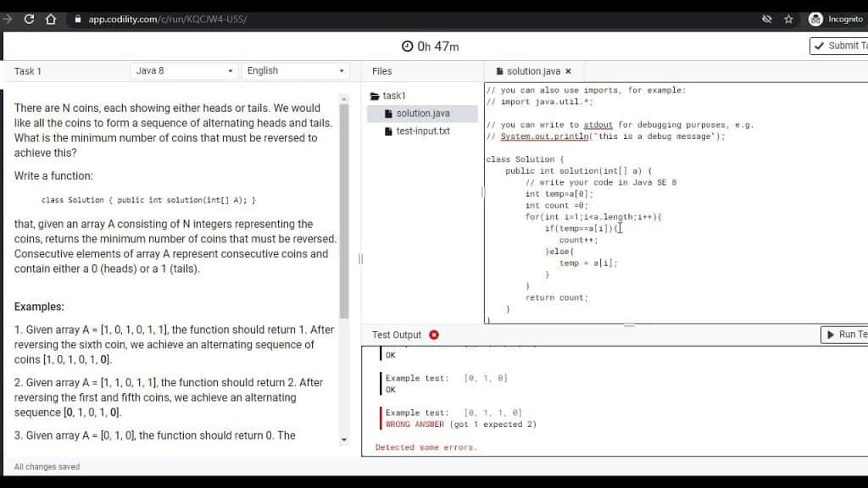Click the task1 folder icon
This screenshot has width=868, height=488.
click(375, 96)
